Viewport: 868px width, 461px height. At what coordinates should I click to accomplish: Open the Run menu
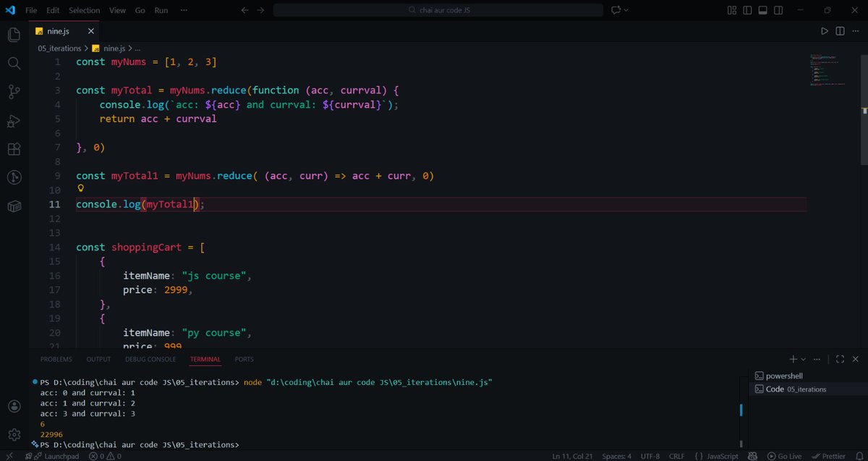tap(161, 11)
